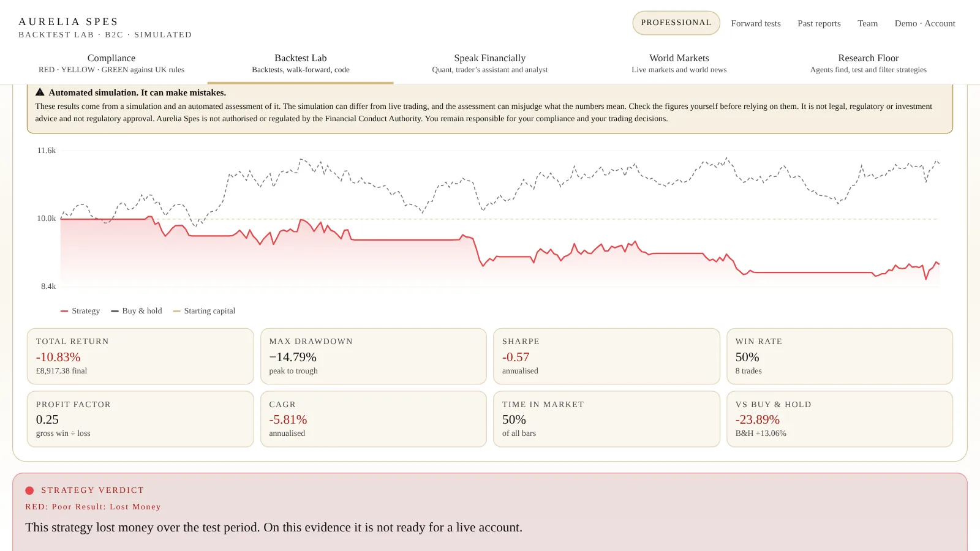Image resolution: width=980 pixels, height=551 pixels.
Task: Click the Total Return value -10.83%
Action: pos(58,357)
